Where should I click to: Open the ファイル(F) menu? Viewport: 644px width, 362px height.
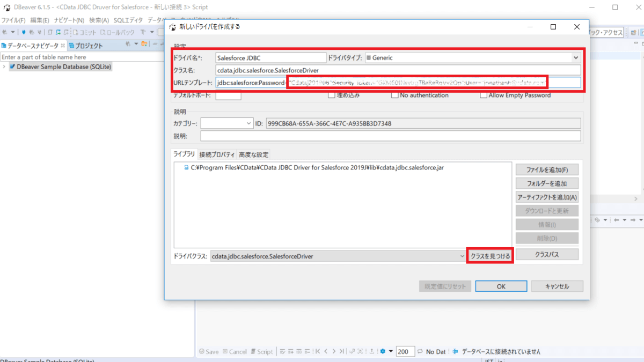13,20
